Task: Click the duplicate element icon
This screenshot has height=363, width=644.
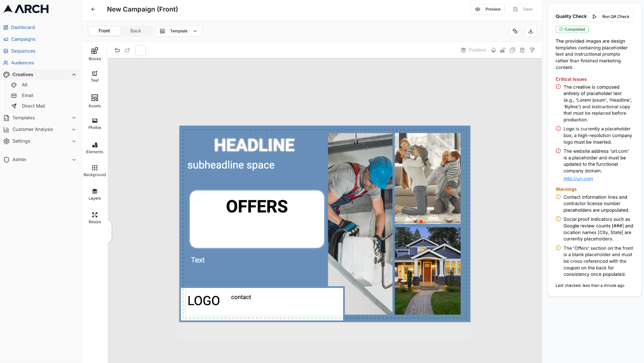Action: (512, 50)
